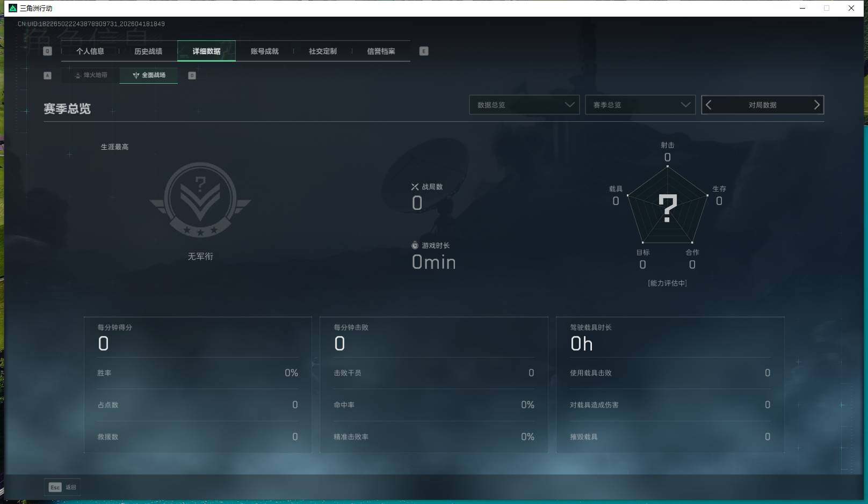Click the crossed-swords 战局数 icon

[415, 187]
